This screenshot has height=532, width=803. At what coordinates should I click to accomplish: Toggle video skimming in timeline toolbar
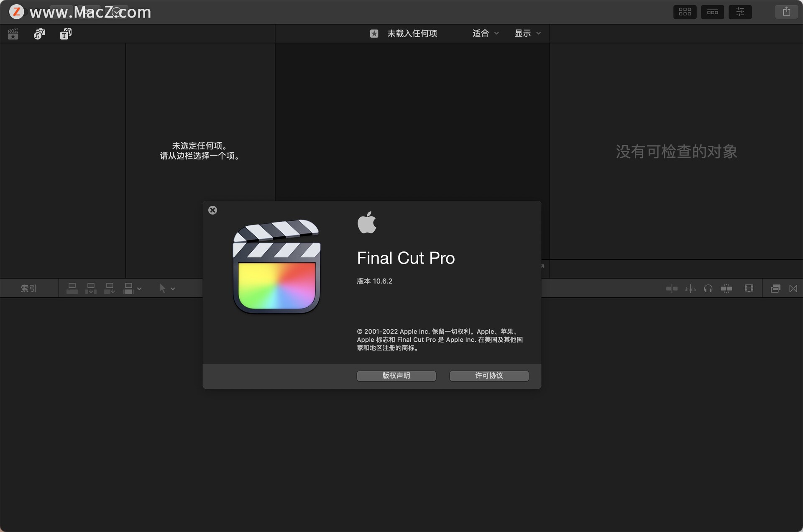pyautogui.click(x=672, y=289)
